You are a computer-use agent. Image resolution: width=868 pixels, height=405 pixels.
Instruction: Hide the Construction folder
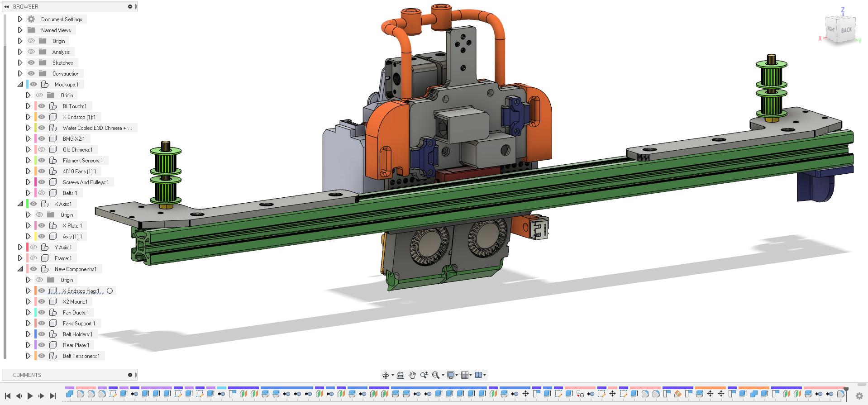click(x=31, y=73)
